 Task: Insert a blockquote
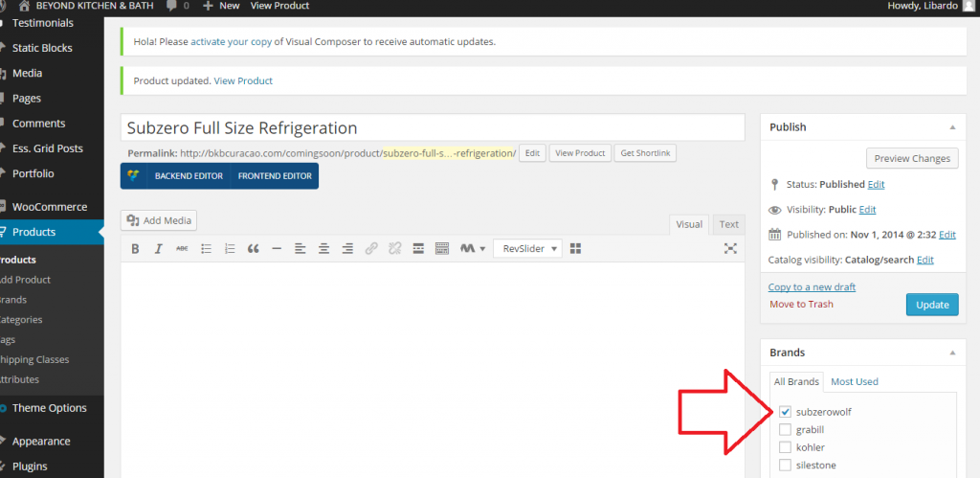[x=253, y=249]
